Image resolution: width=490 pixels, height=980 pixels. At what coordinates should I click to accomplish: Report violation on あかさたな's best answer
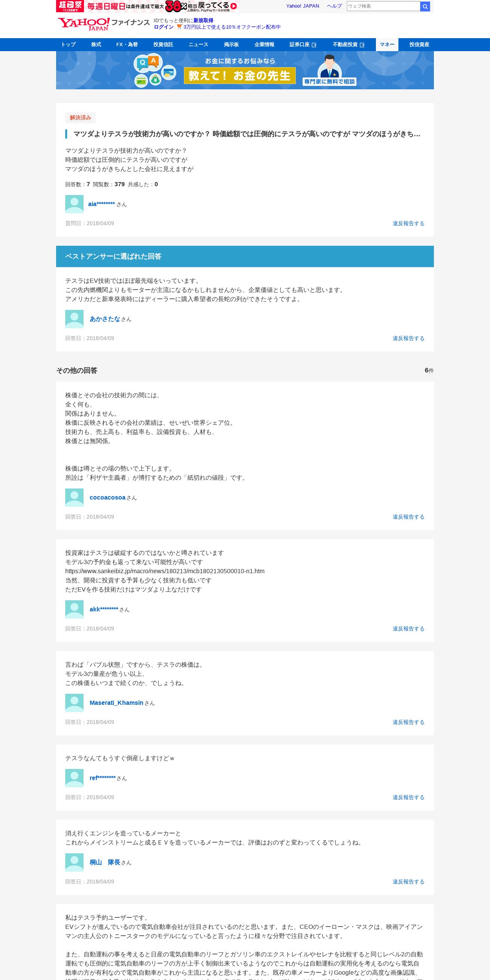[408, 338]
